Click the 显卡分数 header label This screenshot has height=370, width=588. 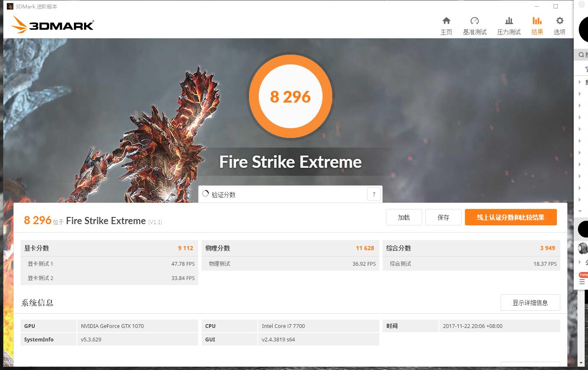(37, 248)
